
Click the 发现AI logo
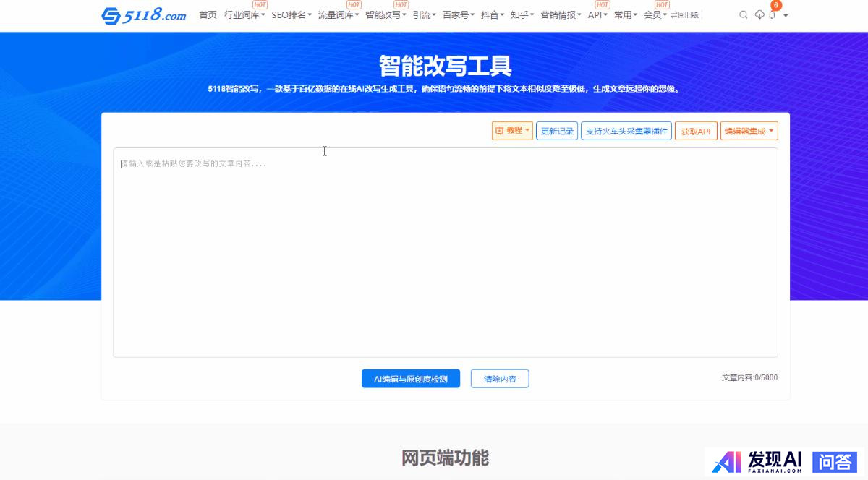[757, 461]
